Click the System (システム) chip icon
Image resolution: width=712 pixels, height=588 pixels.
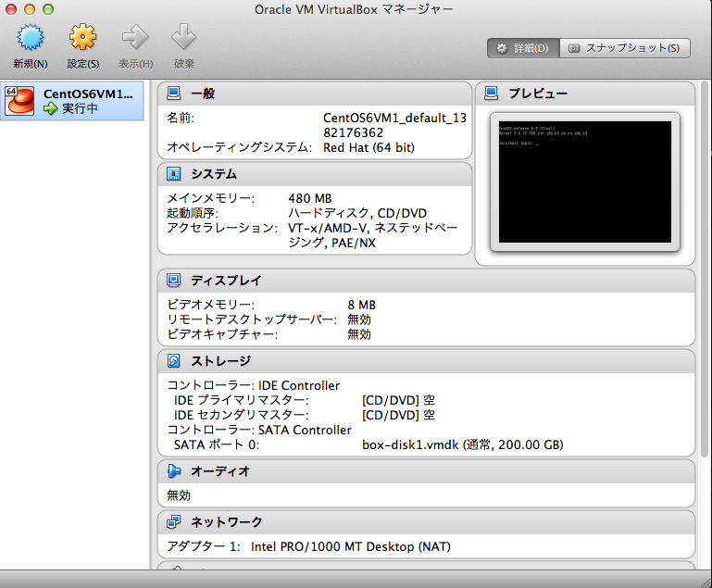(x=173, y=174)
